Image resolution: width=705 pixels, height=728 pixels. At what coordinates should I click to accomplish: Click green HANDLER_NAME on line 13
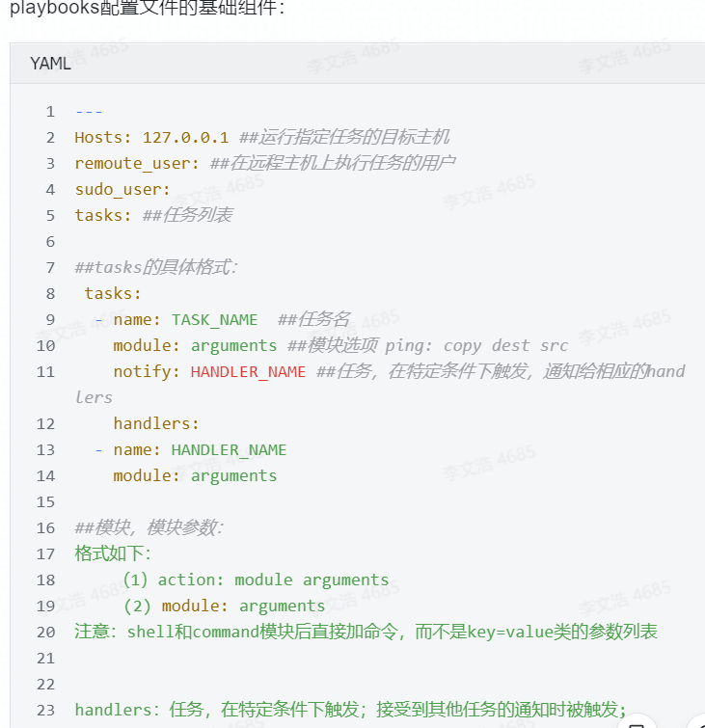229,449
